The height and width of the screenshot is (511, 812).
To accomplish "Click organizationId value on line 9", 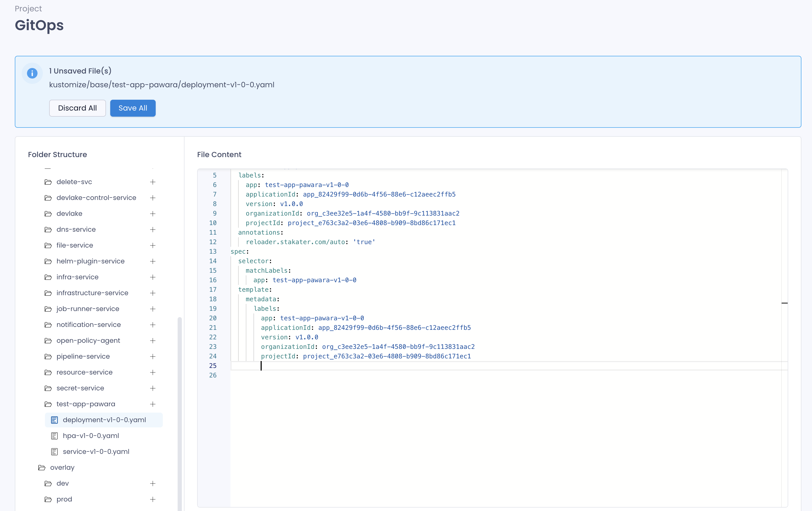I will (383, 213).
